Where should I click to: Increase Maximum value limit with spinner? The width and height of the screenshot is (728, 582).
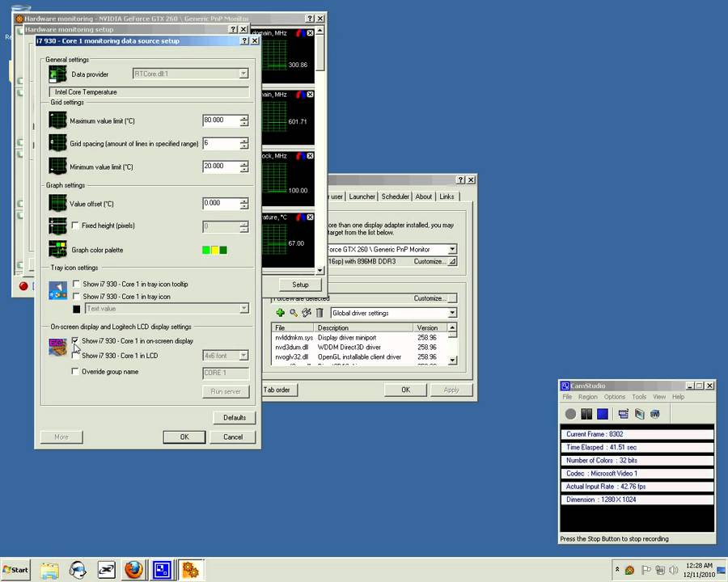pos(244,117)
